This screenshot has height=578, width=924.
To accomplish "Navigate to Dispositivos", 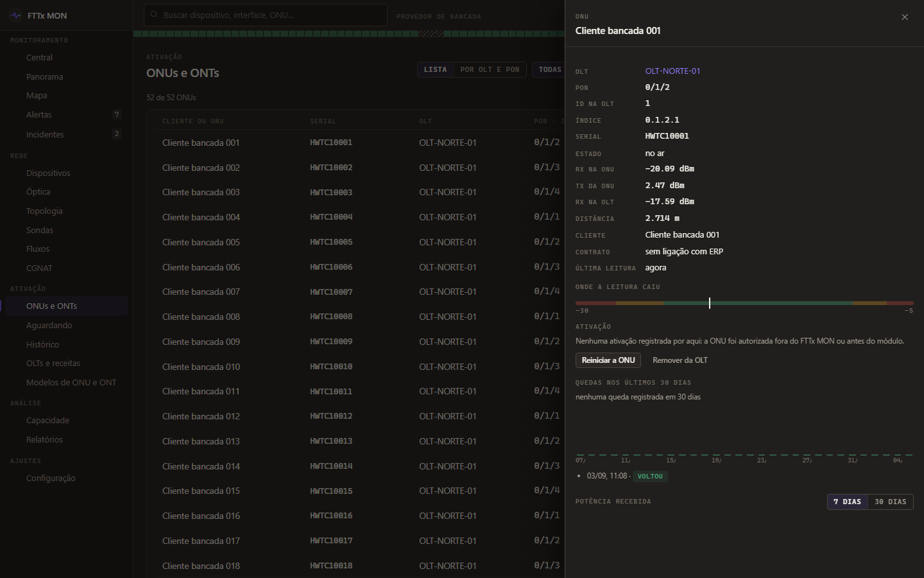I will pyautogui.click(x=67, y=173).
